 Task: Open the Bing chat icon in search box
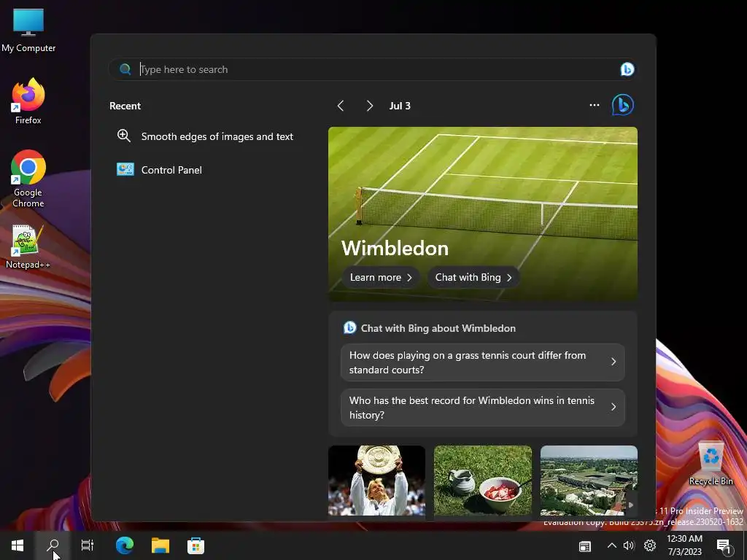click(x=627, y=69)
